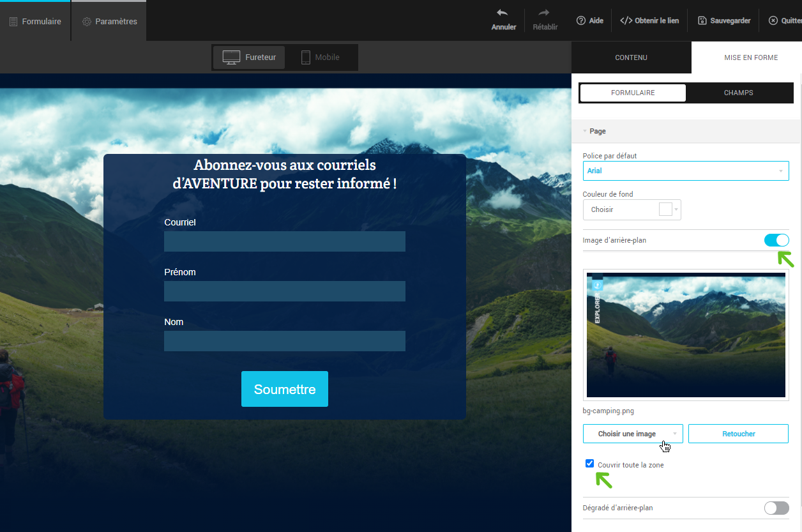The image size is (802, 532).
Task: Enable the Dégradé d'arrière-plan toggle
Action: tap(776, 508)
